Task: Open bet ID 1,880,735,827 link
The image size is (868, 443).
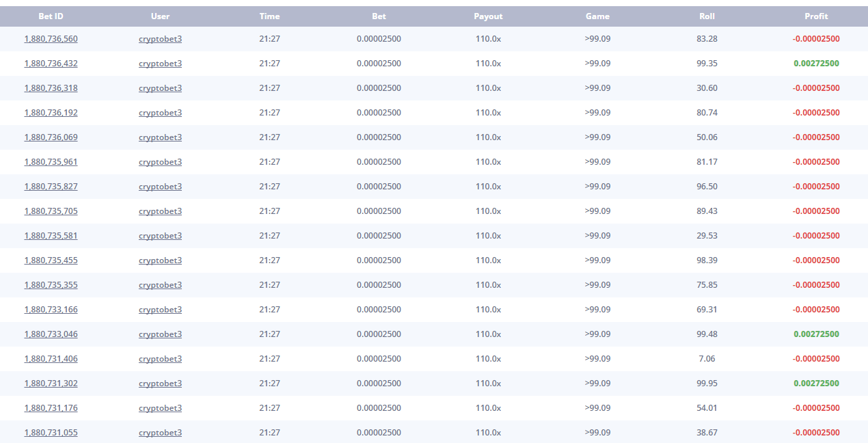Action: [x=51, y=187]
